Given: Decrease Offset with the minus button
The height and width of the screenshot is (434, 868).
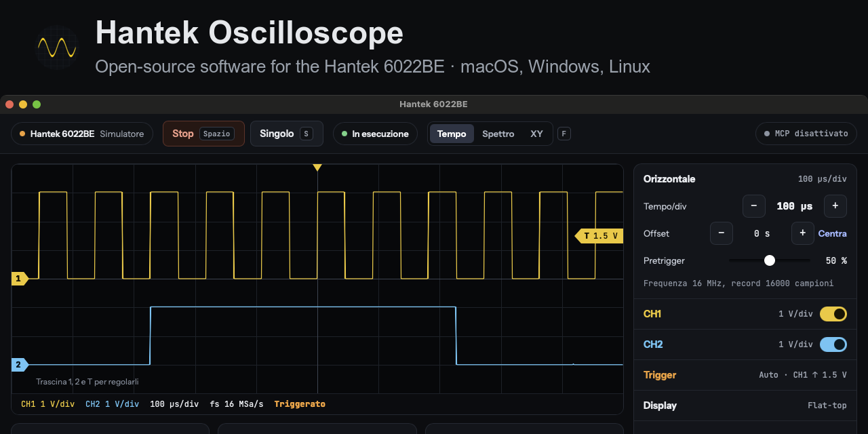Looking at the screenshot, I should pos(722,233).
